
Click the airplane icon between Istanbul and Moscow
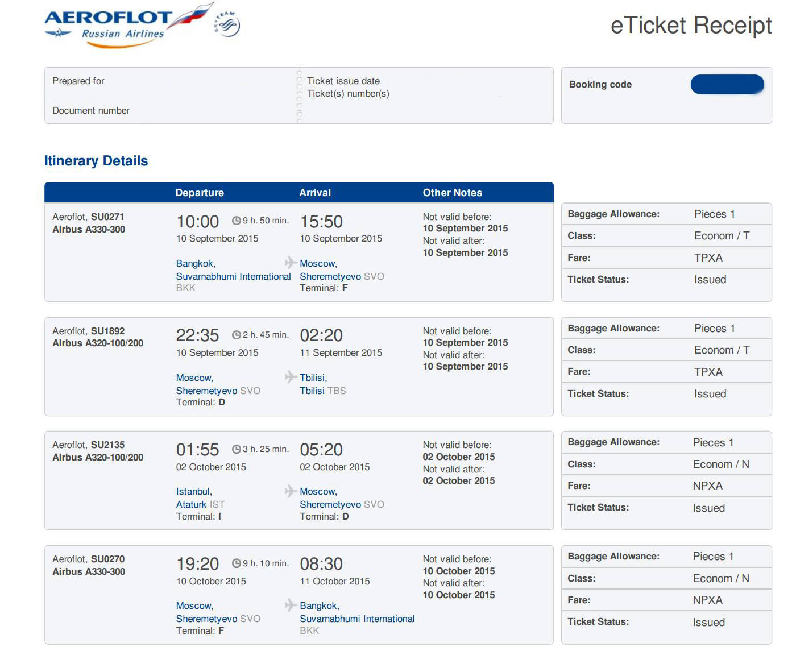click(x=291, y=491)
